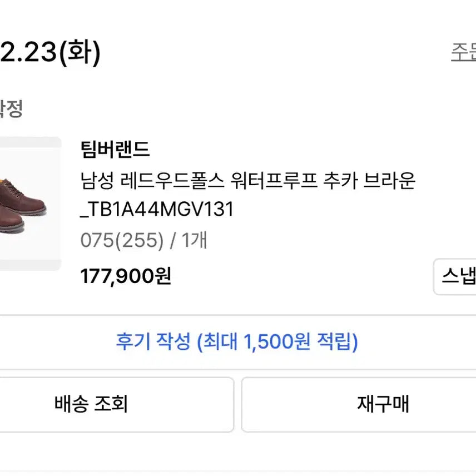The image size is (476, 476).
Task: Click the product code _TB1A44MGV131
Action: (157, 210)
